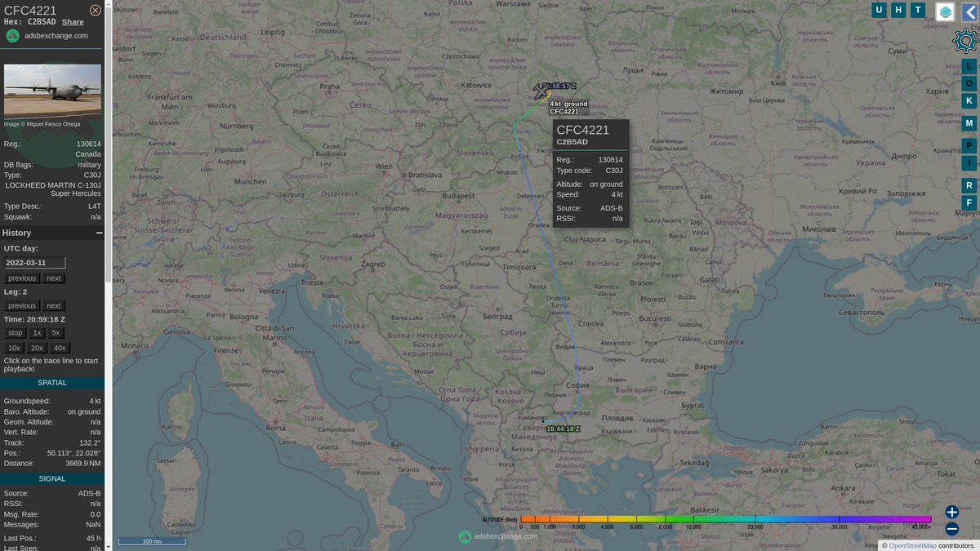Toggle the K map option button
Screen dimensions: 980x551
(969, 100)
